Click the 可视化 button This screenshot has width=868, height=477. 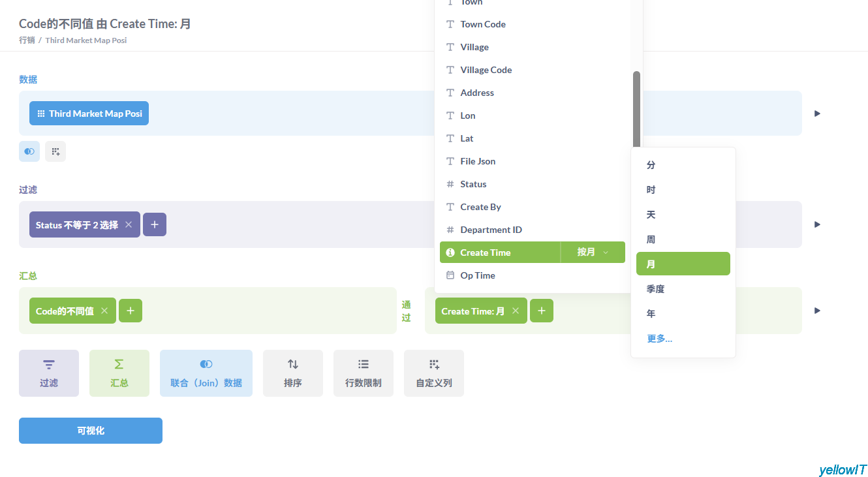(91, 431)
